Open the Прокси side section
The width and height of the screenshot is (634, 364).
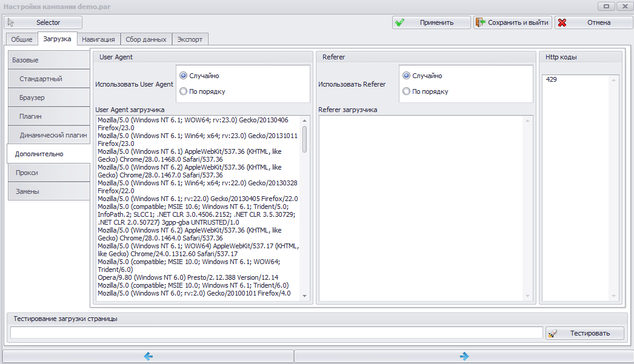49,173
